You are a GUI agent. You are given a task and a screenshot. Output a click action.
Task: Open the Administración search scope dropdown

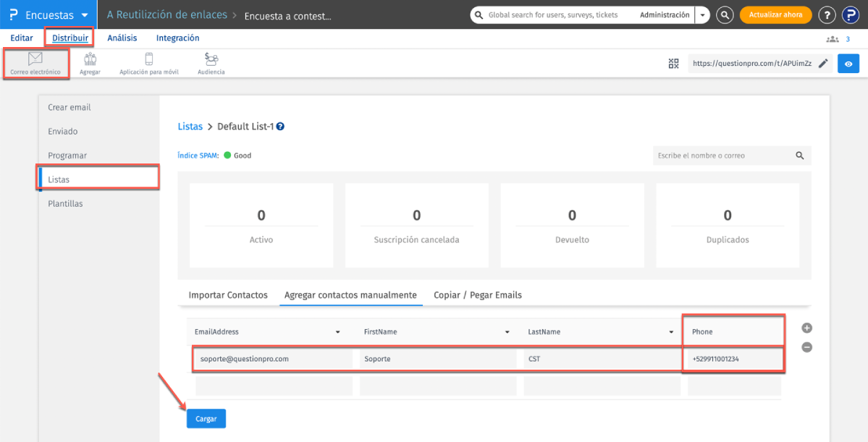[702, 15]
